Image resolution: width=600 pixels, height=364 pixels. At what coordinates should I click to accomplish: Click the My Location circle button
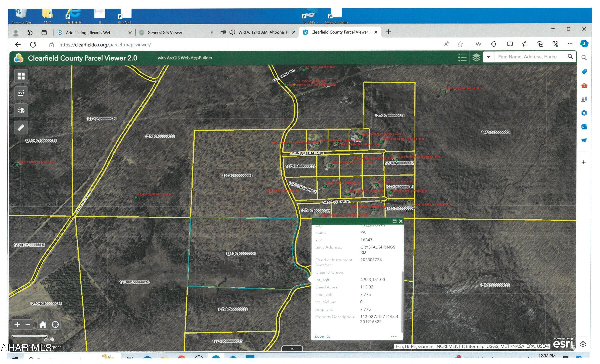(55, 324)
